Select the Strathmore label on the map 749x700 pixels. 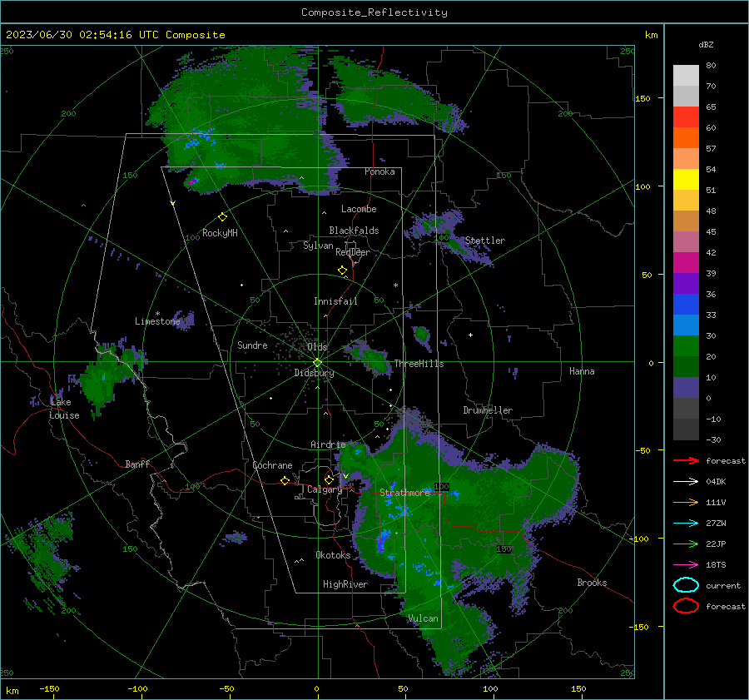[404, 492]
